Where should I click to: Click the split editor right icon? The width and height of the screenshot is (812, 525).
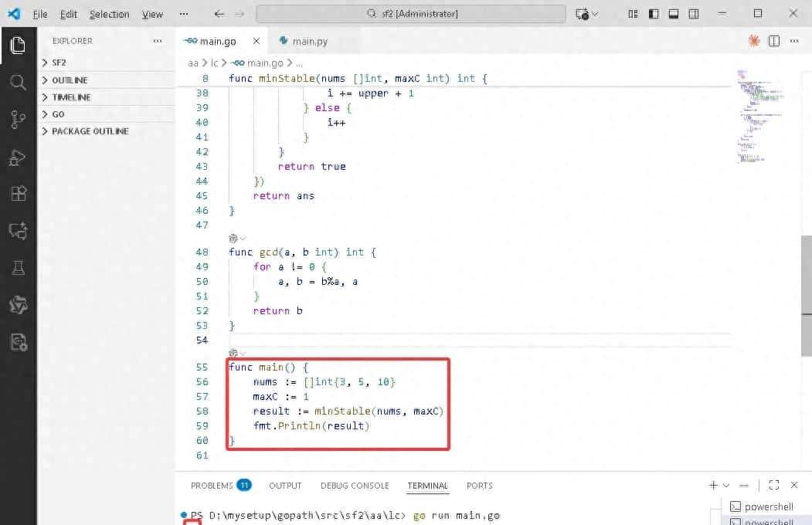point(773,41)
